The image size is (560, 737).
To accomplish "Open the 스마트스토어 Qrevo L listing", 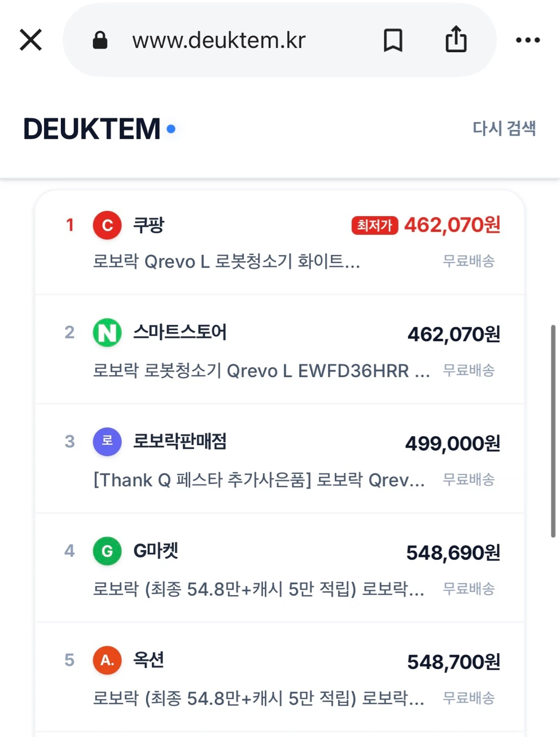I will click(x=280, y=350).
